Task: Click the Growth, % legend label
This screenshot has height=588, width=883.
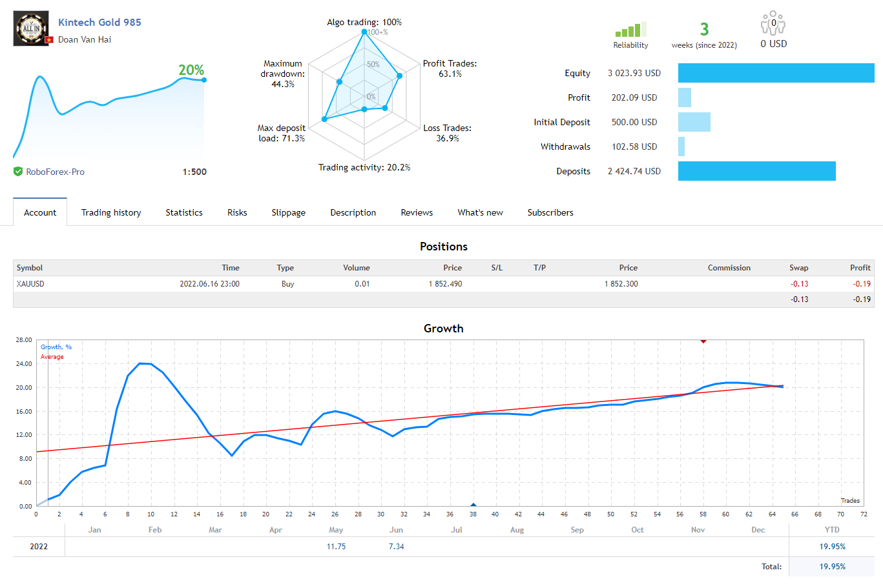Action: (x=56, y=347)
